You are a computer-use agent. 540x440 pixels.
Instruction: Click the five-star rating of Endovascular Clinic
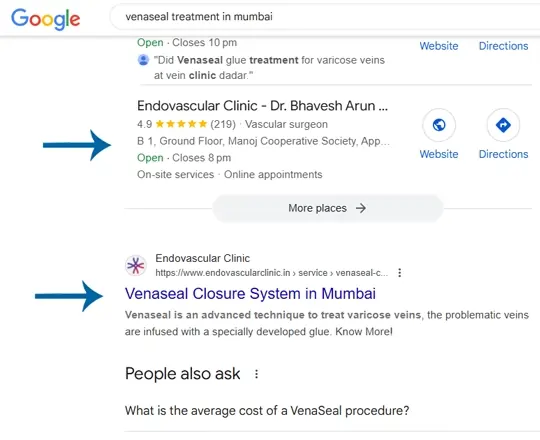pyautogui.click(x=181, y=124)
